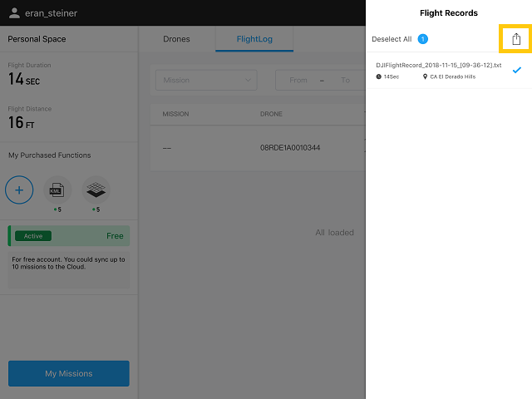Viewport: 532px width, 399px height.
Task: Click the Free plan label
Action: click(x=115, y=236)
